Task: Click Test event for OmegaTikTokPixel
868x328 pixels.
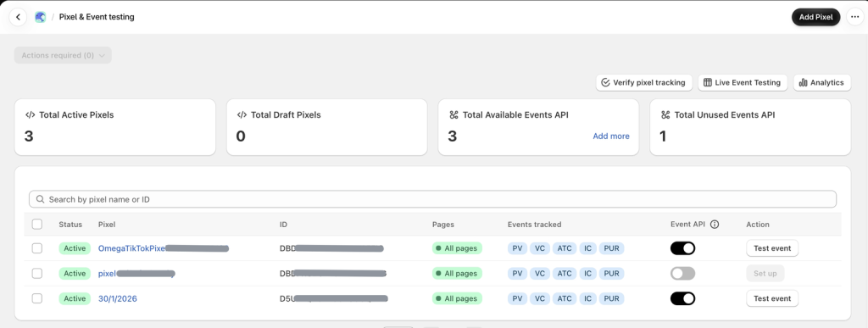Action: [x=772, y=248]
